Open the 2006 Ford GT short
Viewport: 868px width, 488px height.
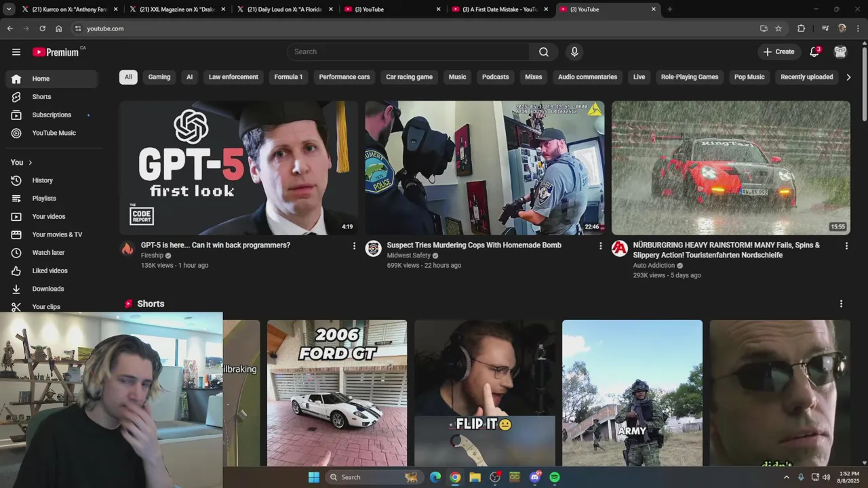click(x=337, y=393)
